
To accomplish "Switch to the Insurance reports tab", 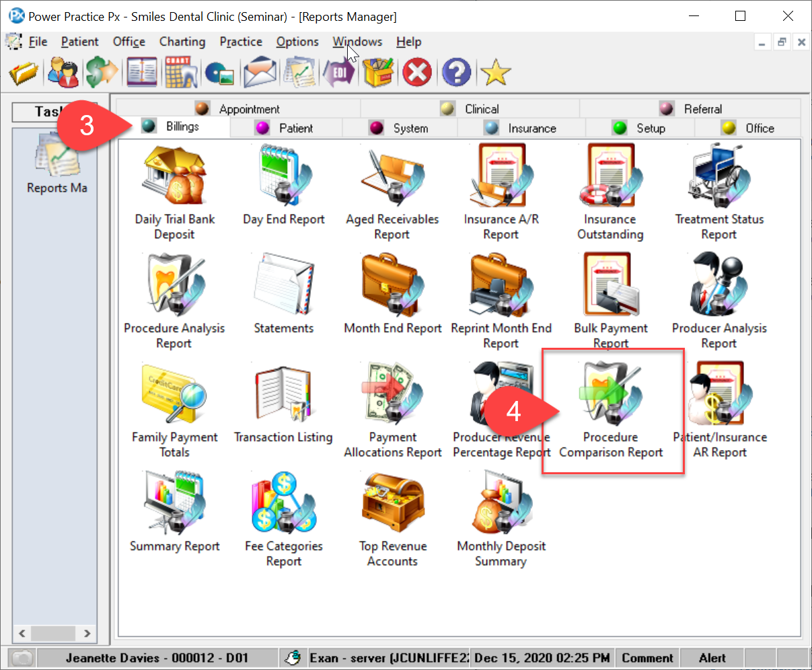I will point(521,128).
